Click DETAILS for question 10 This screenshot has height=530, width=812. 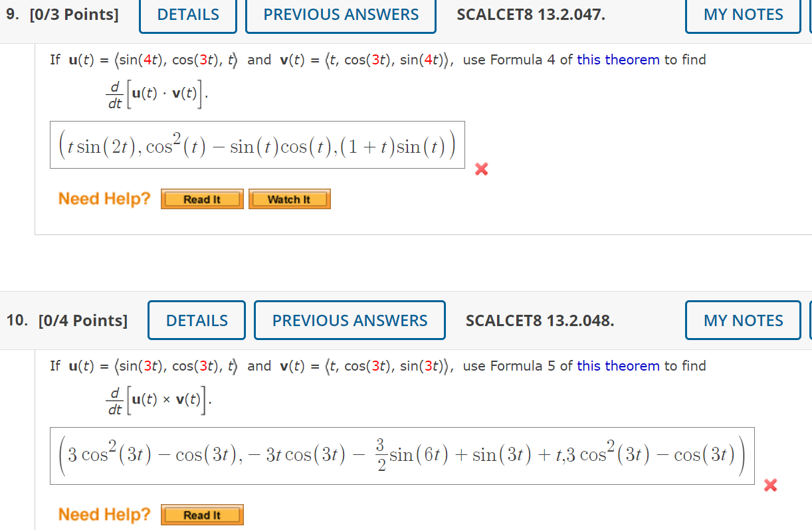click(x=196, y=320)
